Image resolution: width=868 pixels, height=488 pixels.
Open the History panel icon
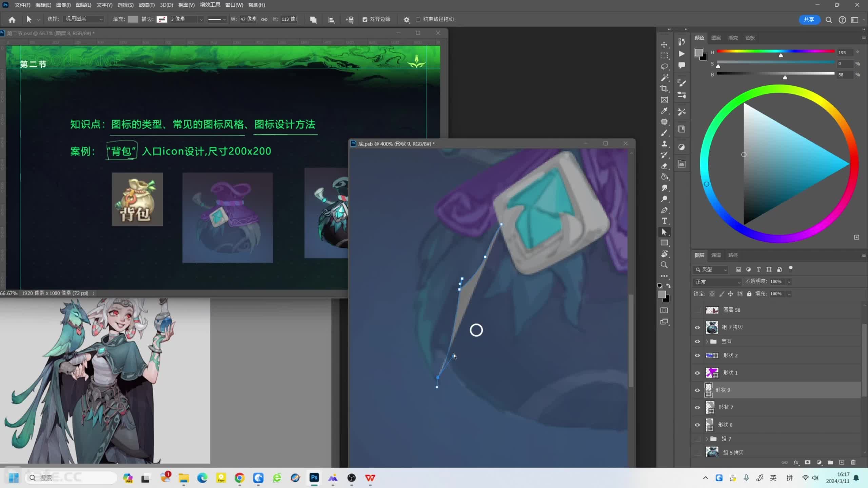pos(682,42)
